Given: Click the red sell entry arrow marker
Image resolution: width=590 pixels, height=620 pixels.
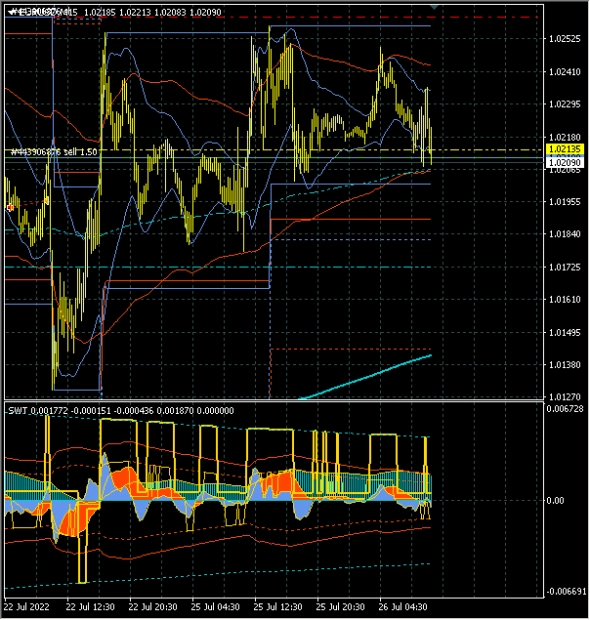Looking at the screenshot, I should pyautogui.click(x=10, y=208).
